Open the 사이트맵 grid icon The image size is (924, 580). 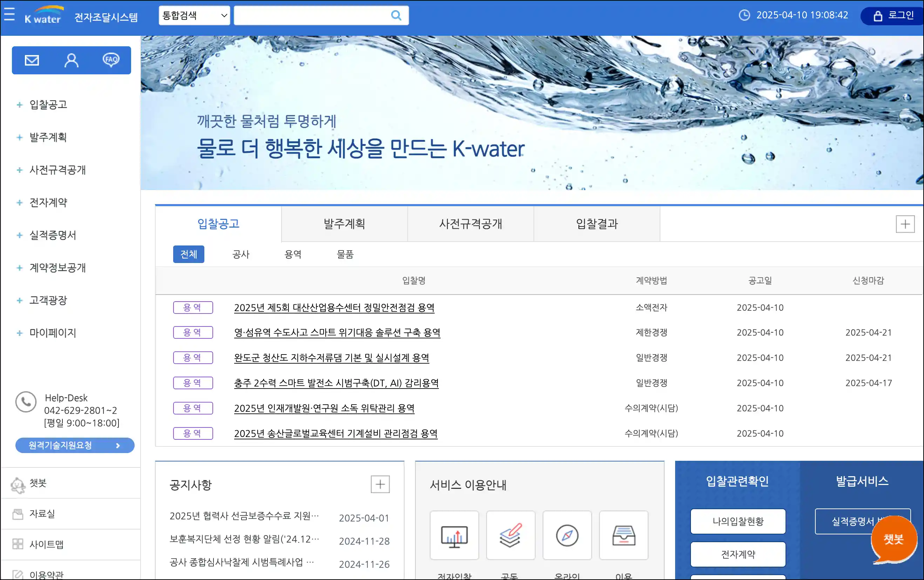pos(18,544)
